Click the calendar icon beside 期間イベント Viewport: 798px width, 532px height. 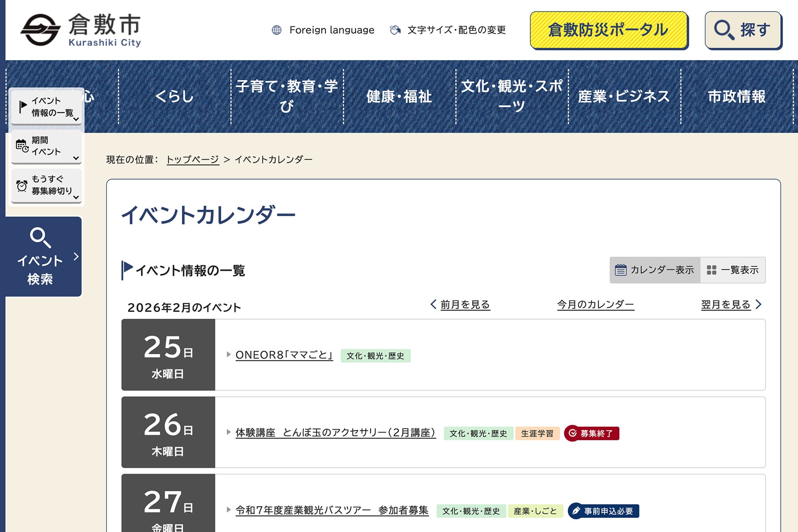click(22, 145)
